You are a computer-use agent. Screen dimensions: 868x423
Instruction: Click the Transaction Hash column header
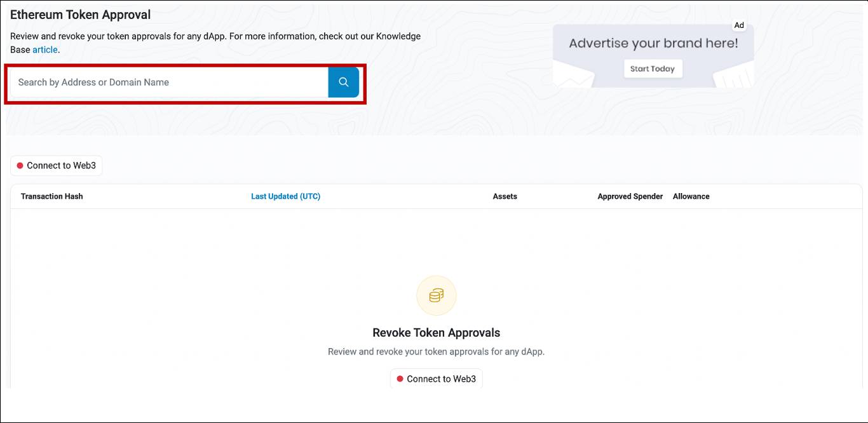tap(52, 196)
